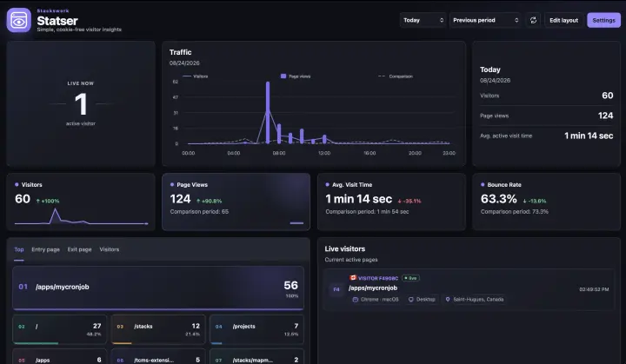
Task: Switch to the Entry page tab
Action: coord(45,249)
